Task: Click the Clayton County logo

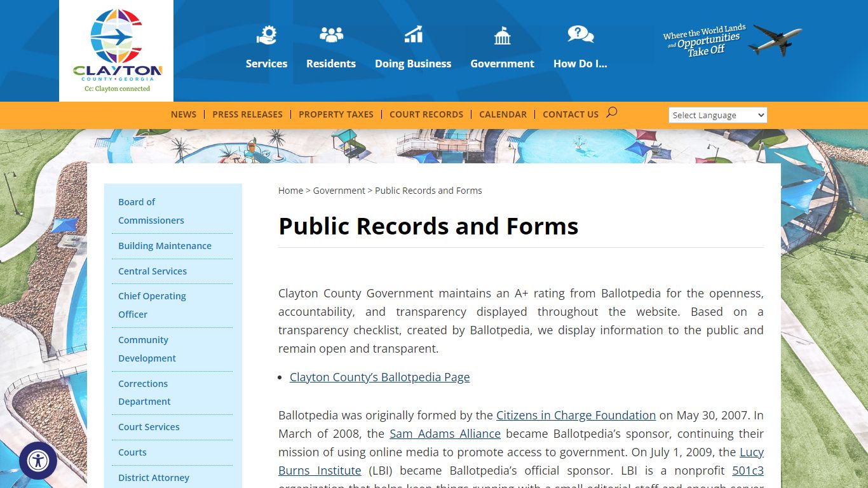Action: coord(118,51)
